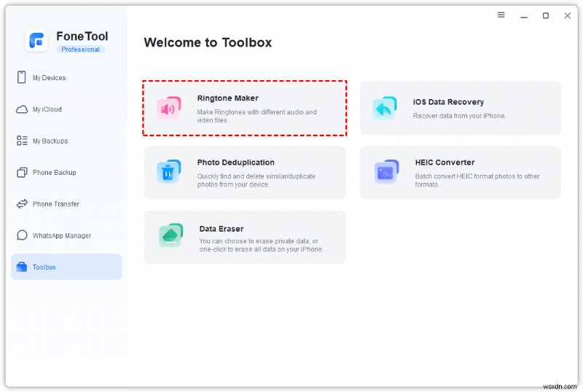Open the hamburger menu in title bar
The width and height of the screenshot is (583, 392).
coord(501,15)
